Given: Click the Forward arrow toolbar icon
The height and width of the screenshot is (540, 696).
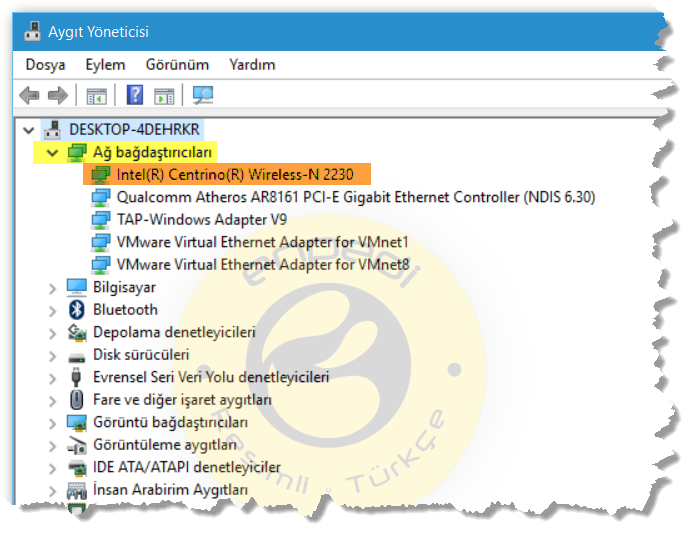Looking at the screenshot, I should pos(58,95).
